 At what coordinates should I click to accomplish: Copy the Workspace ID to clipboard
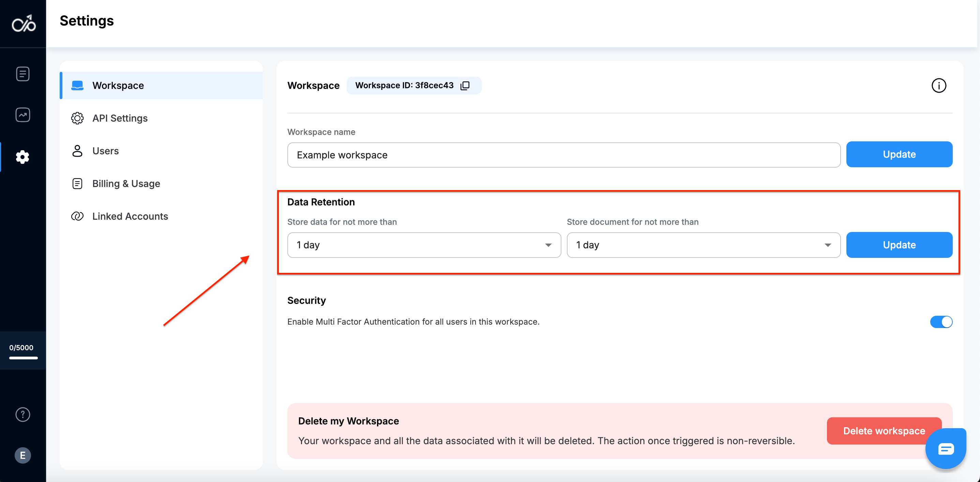click(x=465, y=85)
